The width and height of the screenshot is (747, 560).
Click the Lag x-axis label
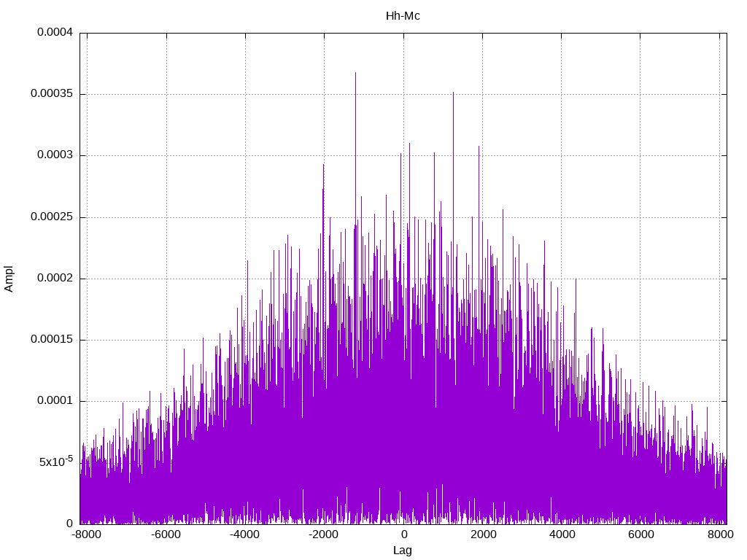[x=403, y=551]
